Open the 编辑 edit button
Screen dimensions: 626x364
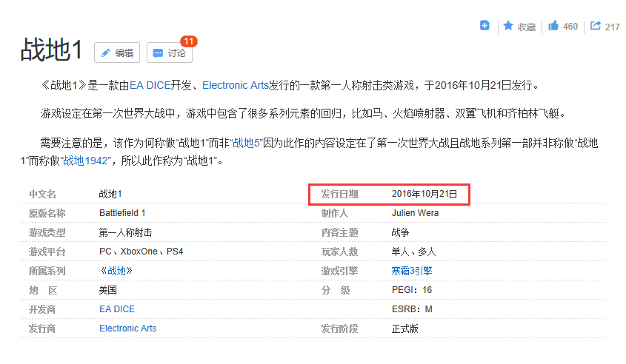click(x=117, y=53)
